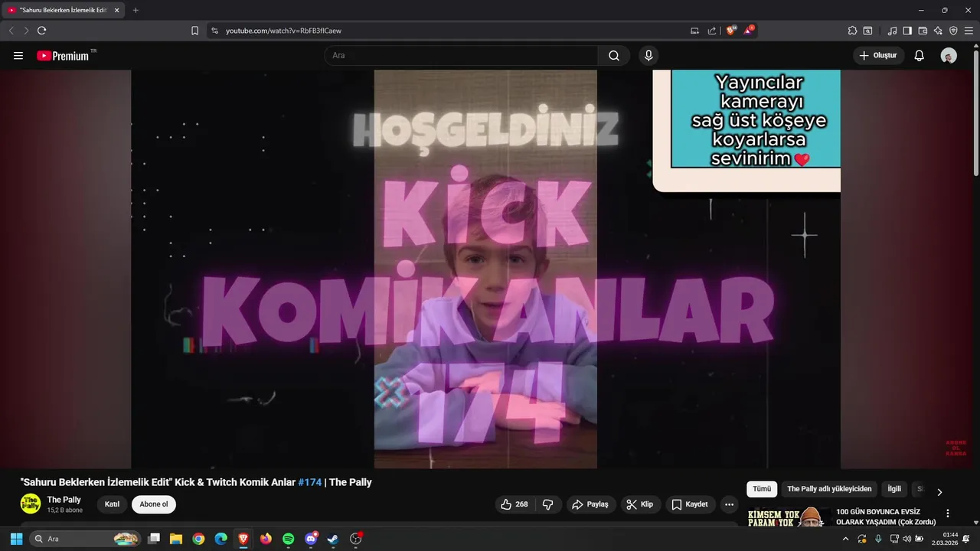Open The Pally channel avatar
Viewport: 980px width, 551px height.
click(x=31, y=504)
